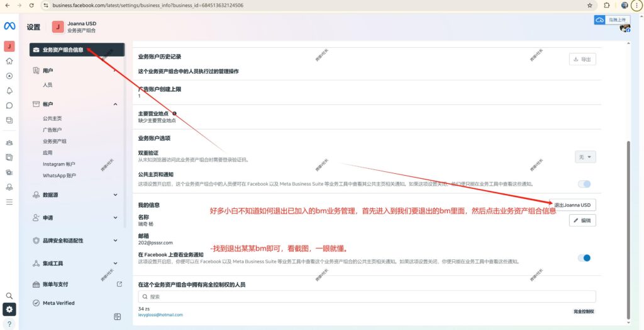
Task: Click the Meta logo icon
Action: tap(9, 26)
